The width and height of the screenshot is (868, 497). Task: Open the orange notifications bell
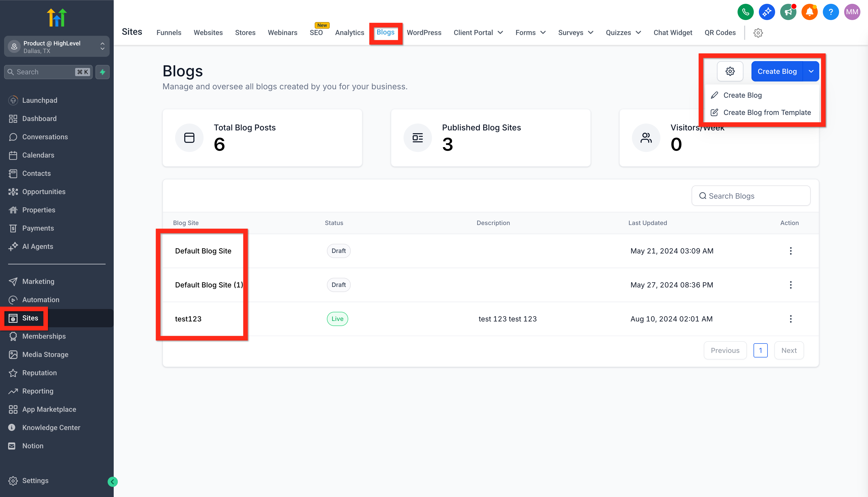809,12
